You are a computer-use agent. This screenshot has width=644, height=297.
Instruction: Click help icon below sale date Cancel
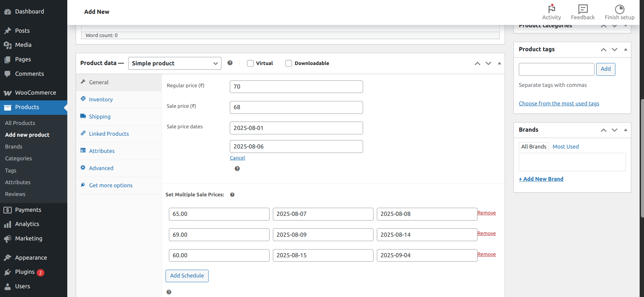[237, 169]
